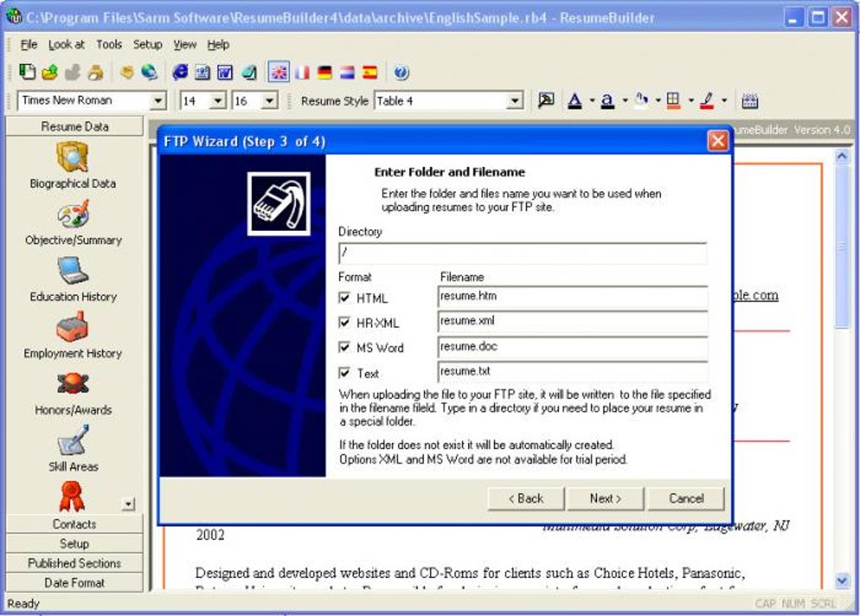This screenshot has width=860, height=616.
Task: Click the Open file folder icon
Action: coord(50,72)
